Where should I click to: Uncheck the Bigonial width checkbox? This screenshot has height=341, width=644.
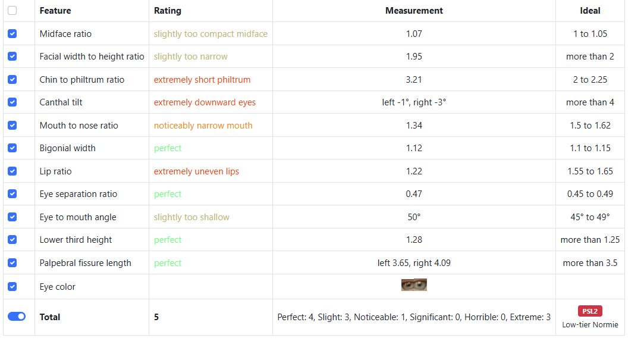pyautogui.click(x=12, y=148)
